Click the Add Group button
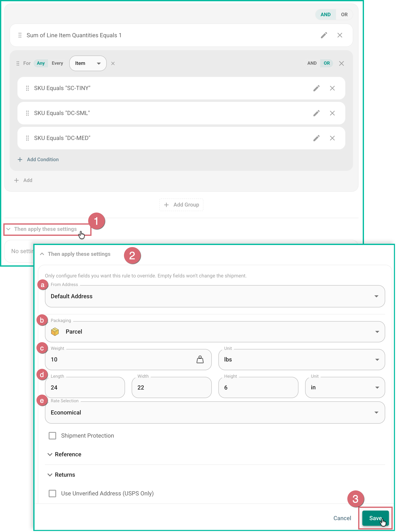The width and height of the screenshot is (396, 532). click(x=181, y=205)
